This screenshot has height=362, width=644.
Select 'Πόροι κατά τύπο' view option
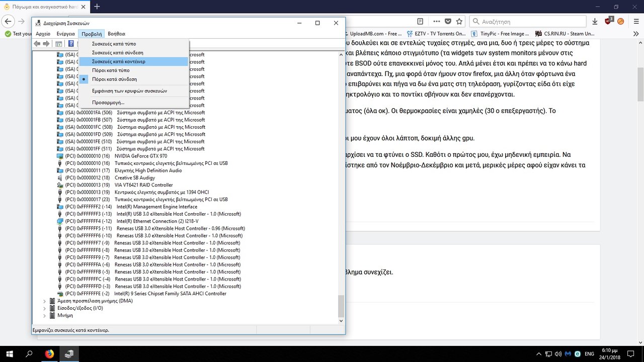tap(111, 70)
